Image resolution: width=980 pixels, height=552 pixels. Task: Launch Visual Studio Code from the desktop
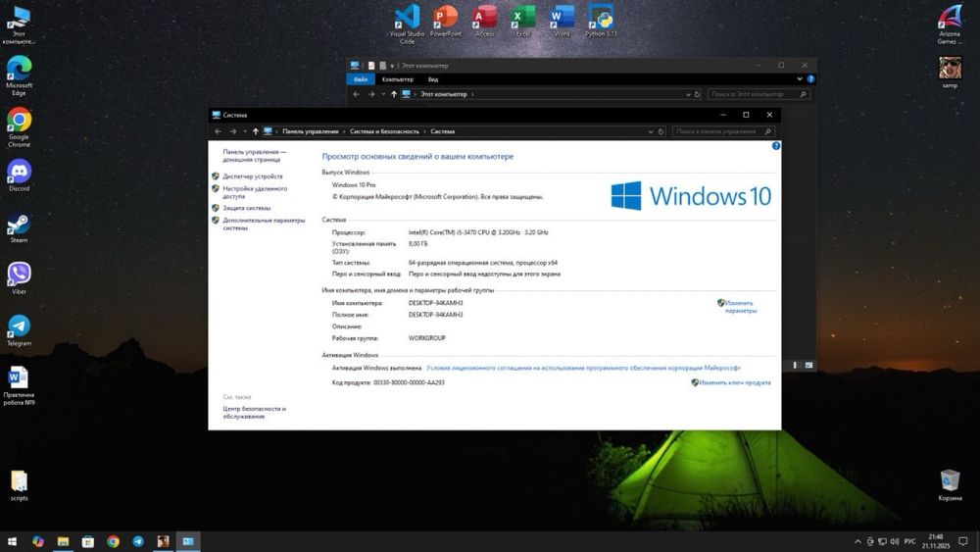point(407,24)
